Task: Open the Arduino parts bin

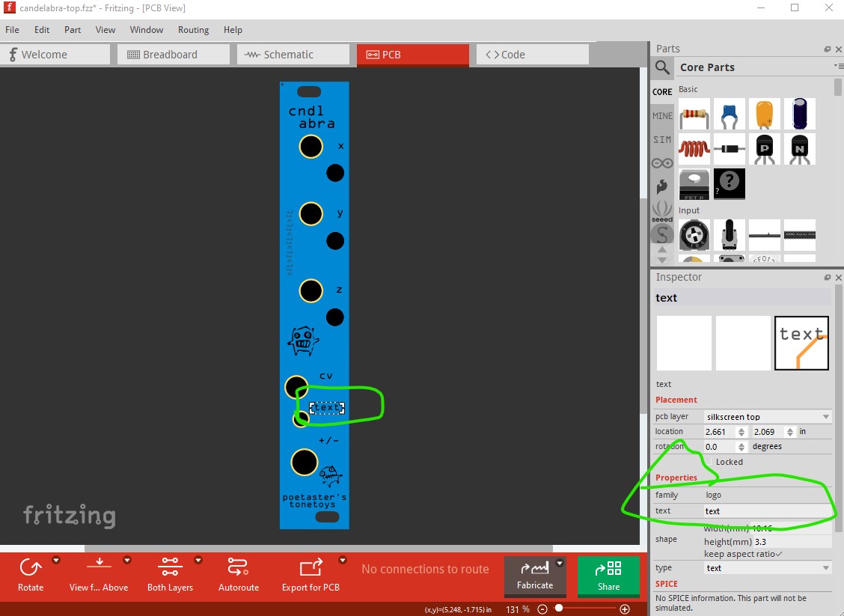Action: pos(662,162)
